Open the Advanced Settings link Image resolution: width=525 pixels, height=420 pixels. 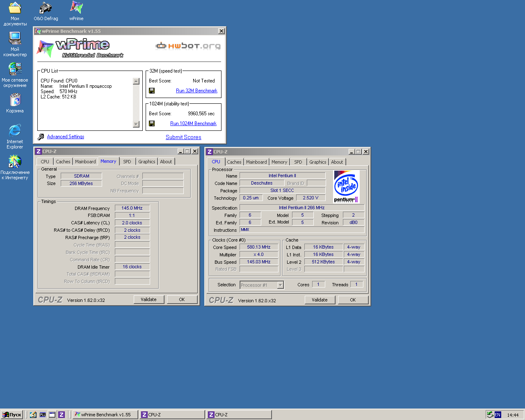click(x=66, y=137)
